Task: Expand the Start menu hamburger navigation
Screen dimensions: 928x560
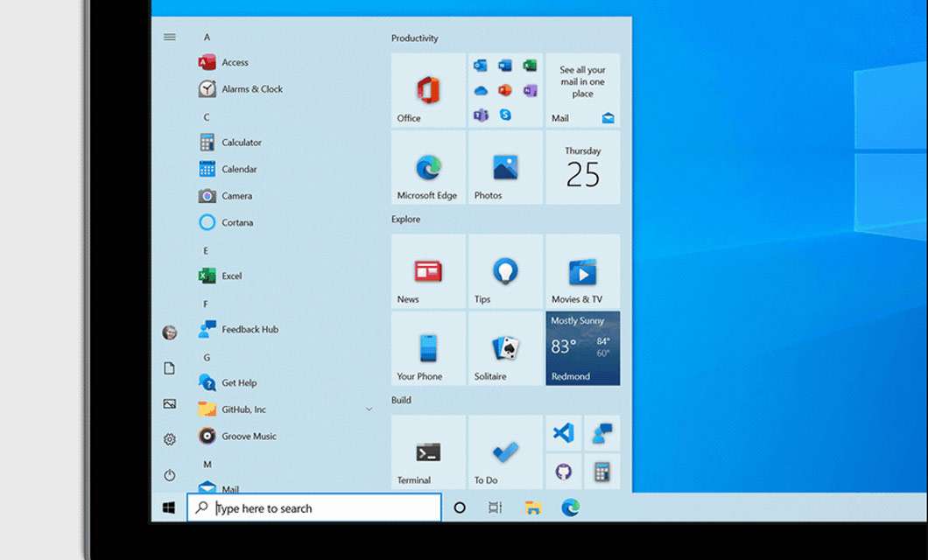Action: coord(170,37)
